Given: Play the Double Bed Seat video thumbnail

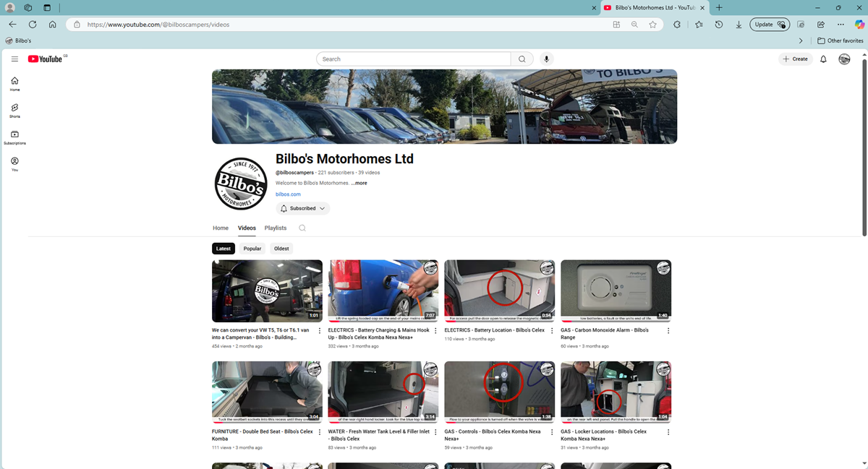Looking at the screenshot, I should (x=267, y=392).
